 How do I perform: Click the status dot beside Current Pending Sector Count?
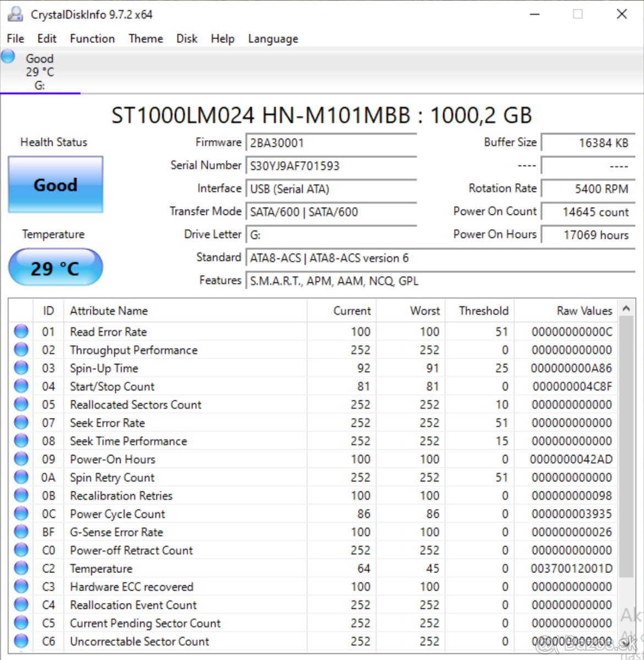point(20,623)
